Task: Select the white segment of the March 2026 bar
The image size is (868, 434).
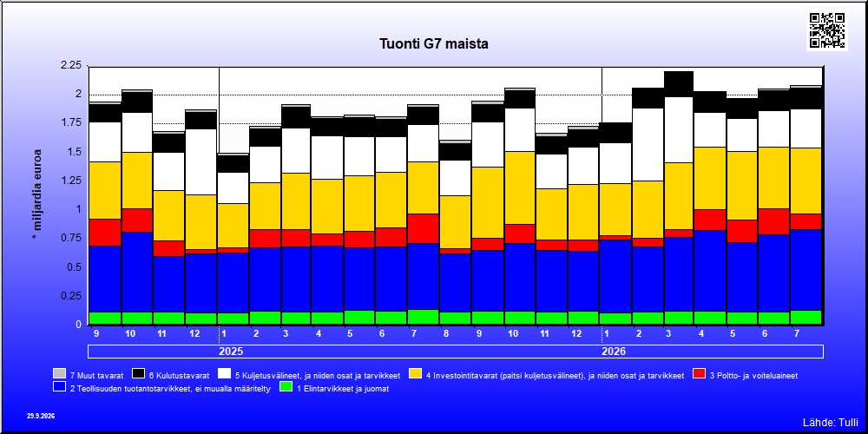Action: [x=678, y=130]
